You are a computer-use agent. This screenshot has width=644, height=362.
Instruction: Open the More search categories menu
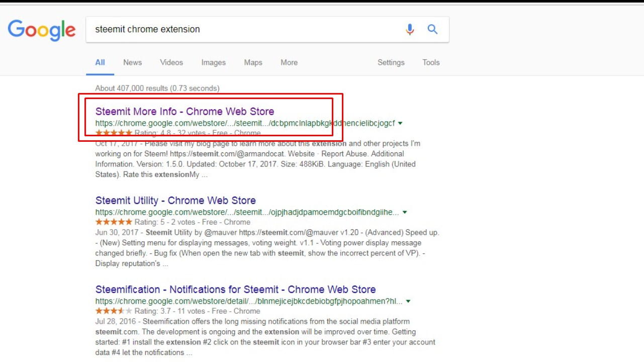(289, 63)
